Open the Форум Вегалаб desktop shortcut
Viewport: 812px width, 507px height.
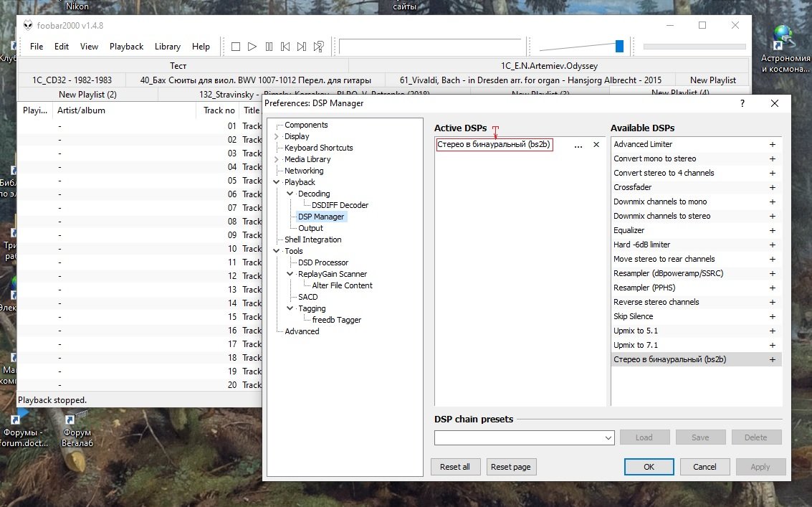(x=77, y=430)
